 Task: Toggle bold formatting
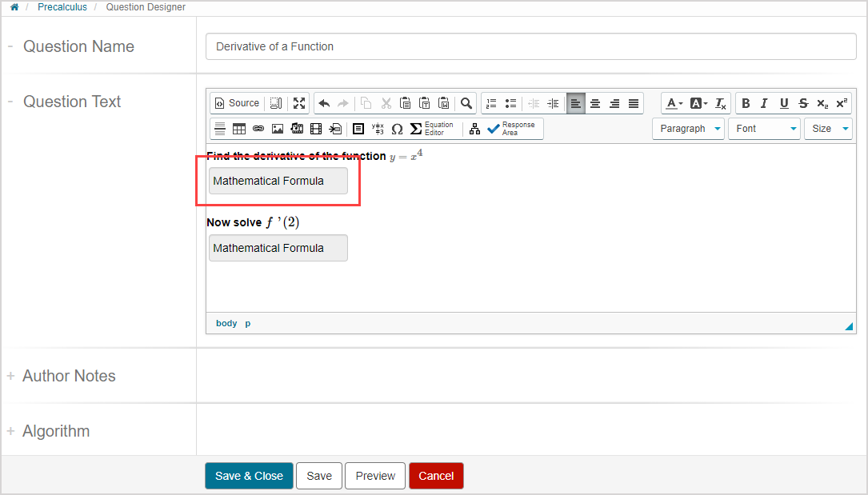(746, 103)
